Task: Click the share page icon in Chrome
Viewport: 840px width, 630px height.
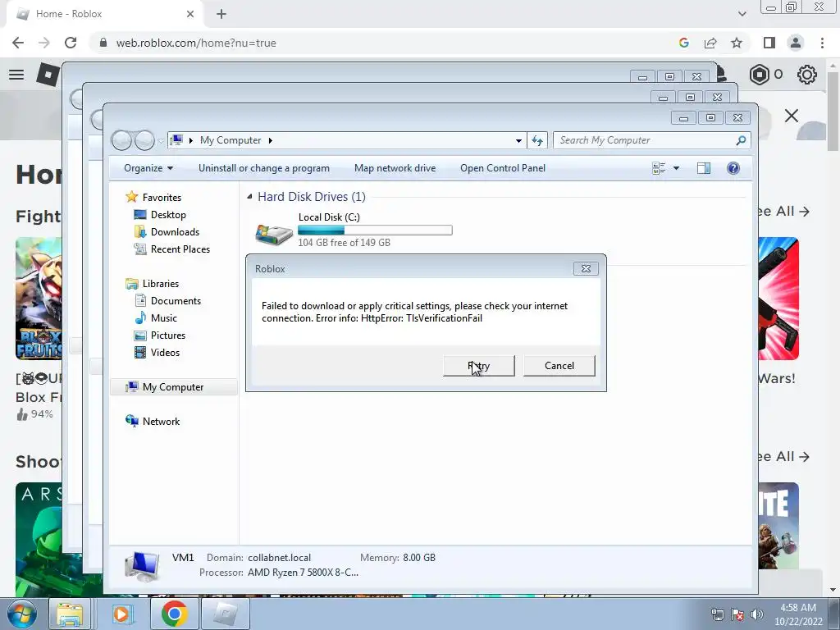Action: [710, 43]
